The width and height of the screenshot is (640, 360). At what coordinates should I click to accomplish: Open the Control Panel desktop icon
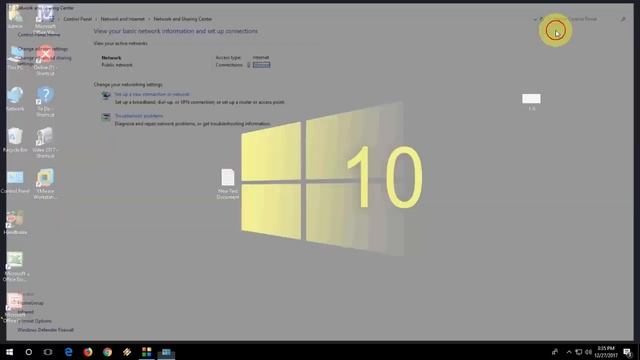click(x=15, y=181)
